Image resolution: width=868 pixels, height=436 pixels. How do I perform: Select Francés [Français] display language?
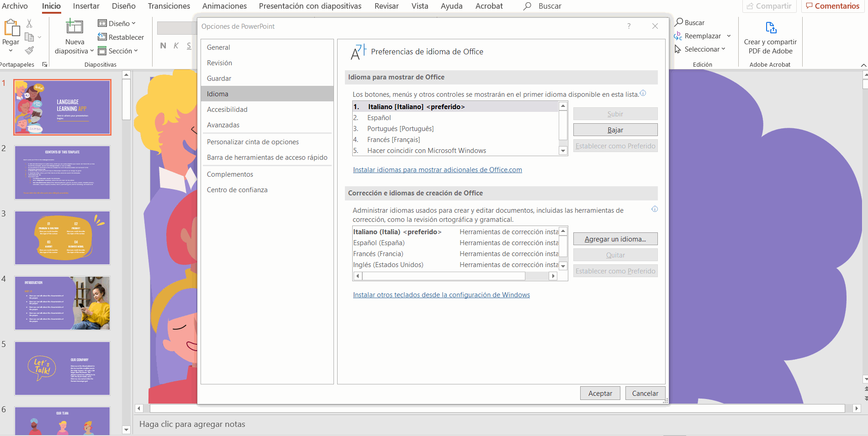click(455, 140)
